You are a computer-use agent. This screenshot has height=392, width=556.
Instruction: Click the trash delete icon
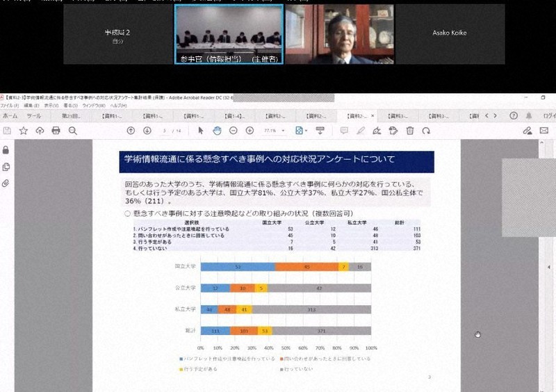[x=410, y=131]
